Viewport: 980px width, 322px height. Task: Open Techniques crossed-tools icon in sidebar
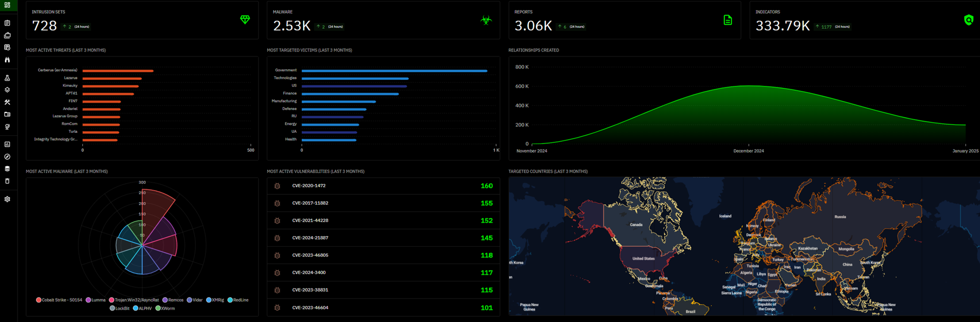tap(7, 102)
